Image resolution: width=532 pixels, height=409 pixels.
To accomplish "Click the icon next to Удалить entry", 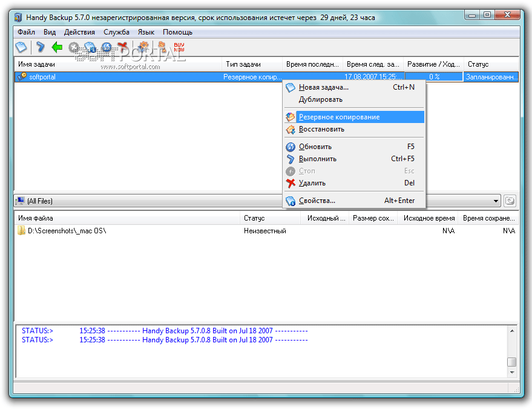I will pos(291,183).
